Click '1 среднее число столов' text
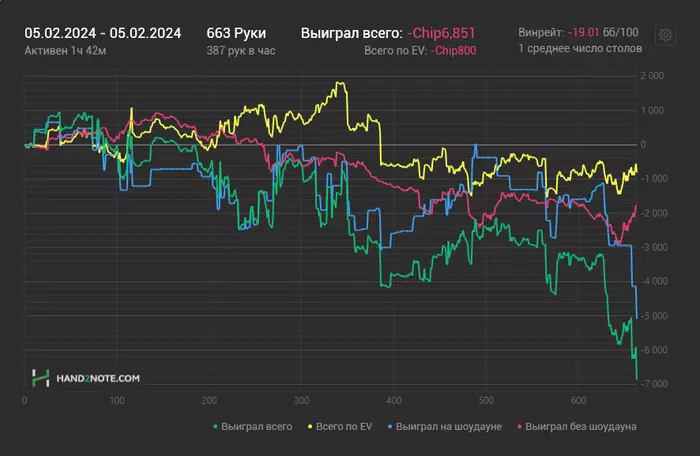The height and width of the screenshot is (456, 700). point(580,48)
